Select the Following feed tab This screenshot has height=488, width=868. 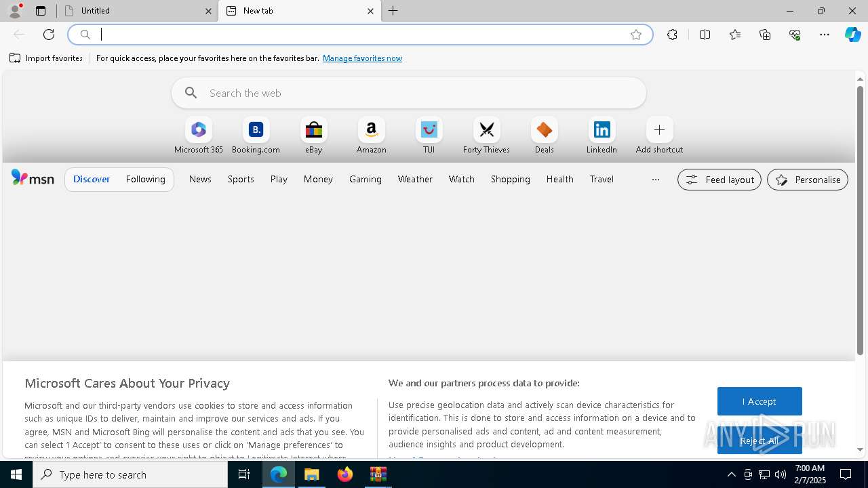tap(146, 179)
